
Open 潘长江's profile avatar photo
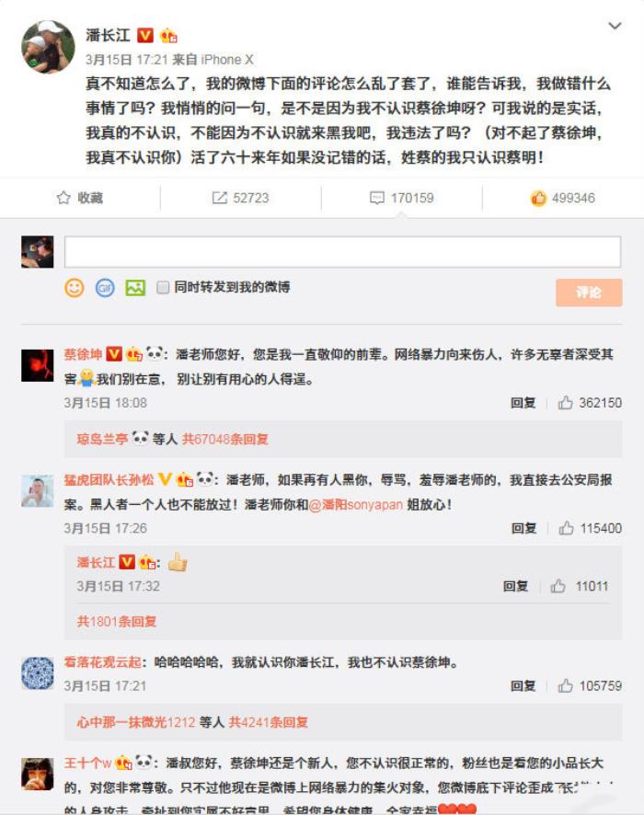48,47
